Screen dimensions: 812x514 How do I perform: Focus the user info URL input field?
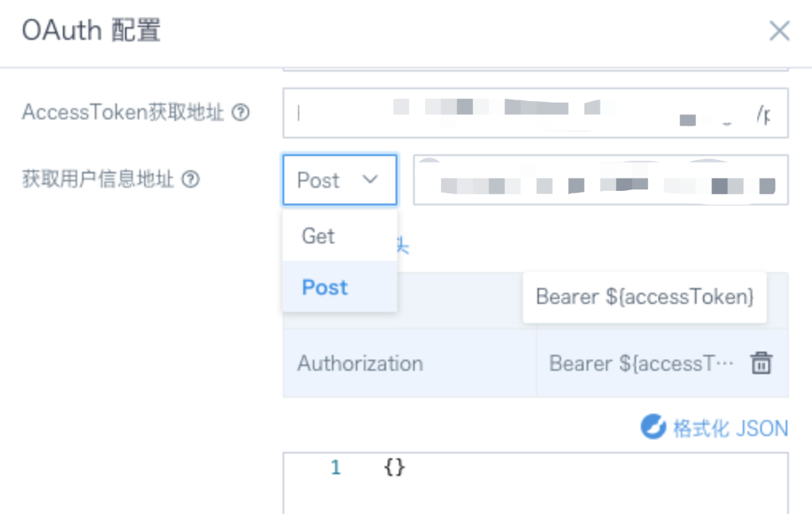(x=601, y=180)
